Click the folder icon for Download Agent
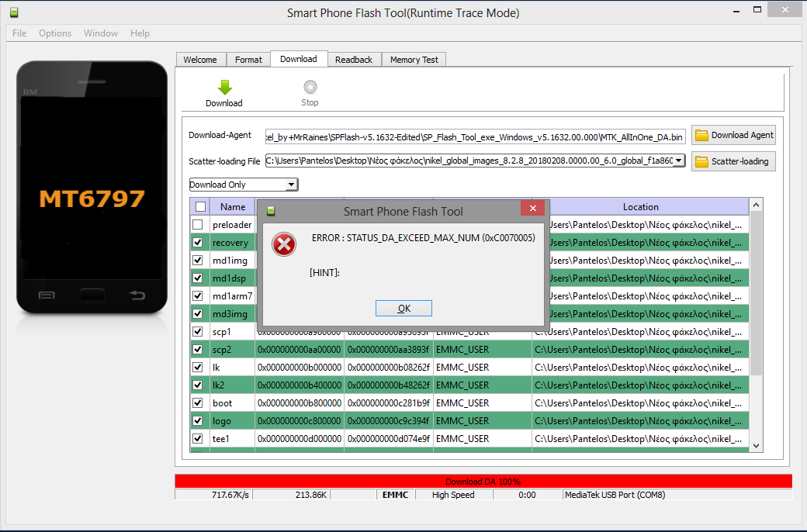Viewport: 807px width, 532px height. (x=701, y=135)
